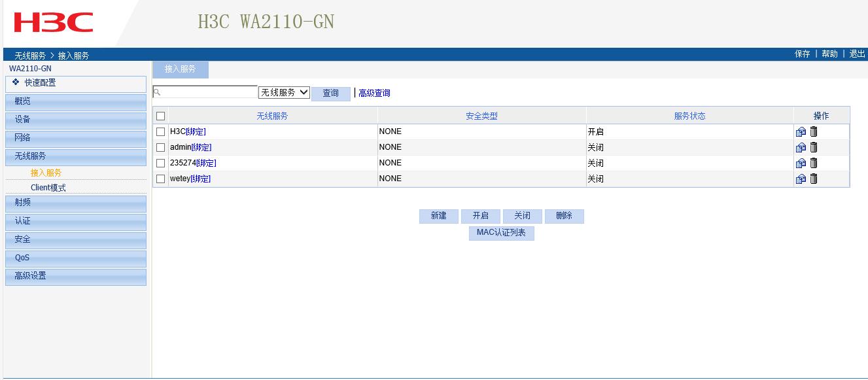The image size is (868, 380).
Task: Click the 绑定 link for 235274
Action: tap(206, 163)
